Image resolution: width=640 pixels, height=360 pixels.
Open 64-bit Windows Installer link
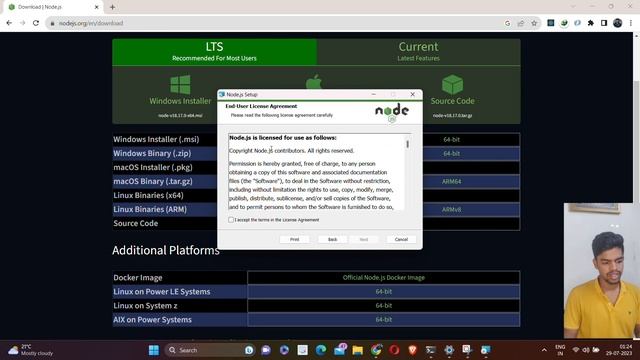point(451,140)
